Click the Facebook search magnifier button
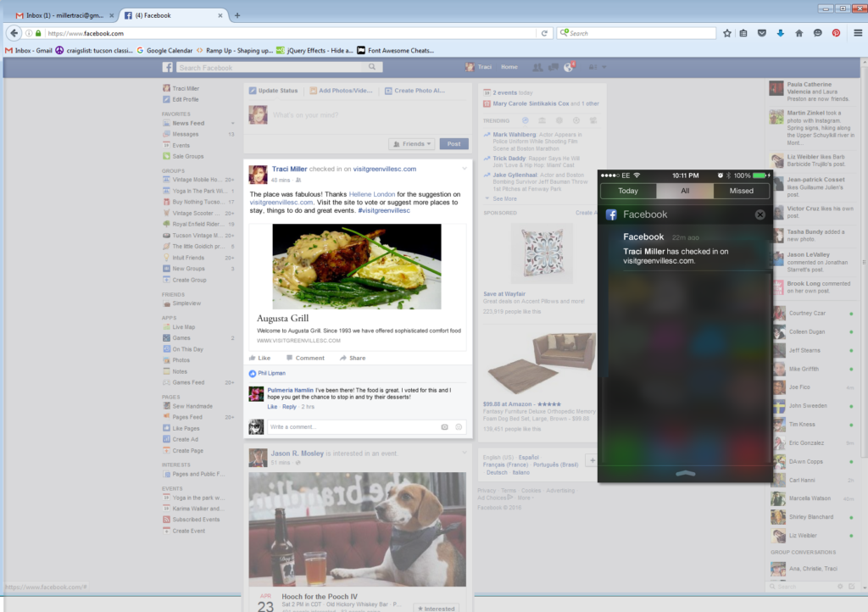The image size is (868, 612). [372, 68]
